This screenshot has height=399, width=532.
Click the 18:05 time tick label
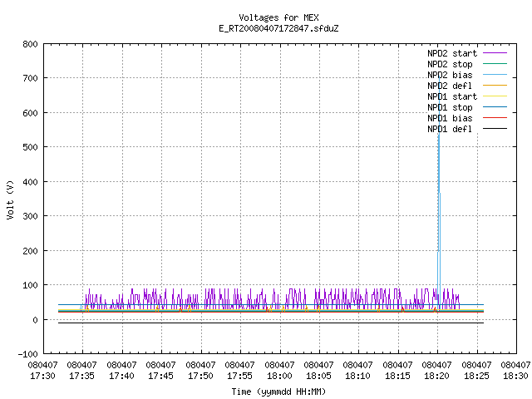(318, 377)
